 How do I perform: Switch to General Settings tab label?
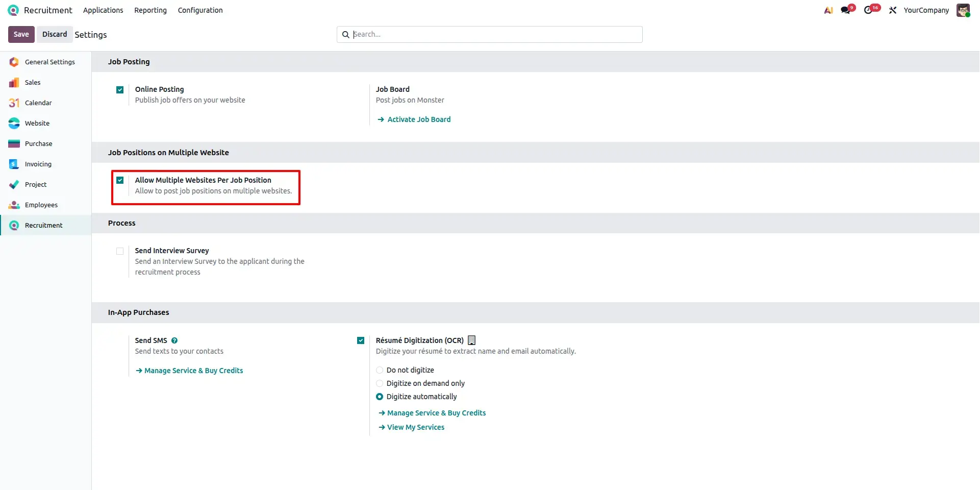[x=50, y=62]
